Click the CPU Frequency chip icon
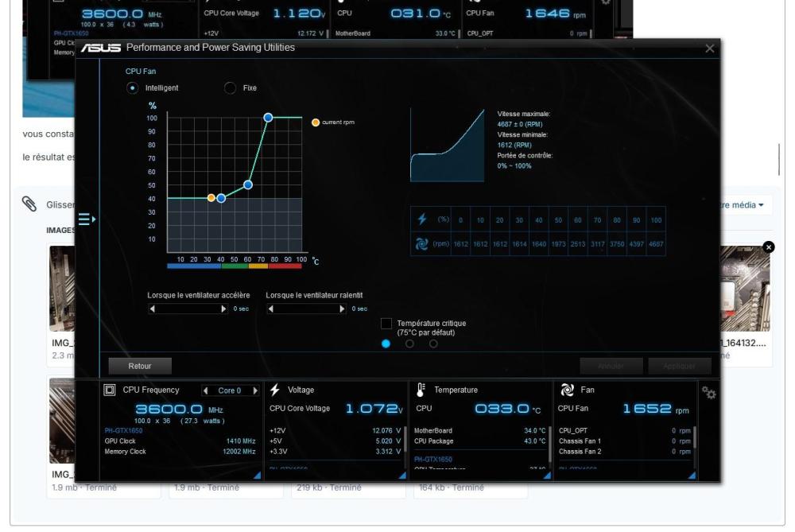This screenshot has height=532, width=795. tap(109, 390)
